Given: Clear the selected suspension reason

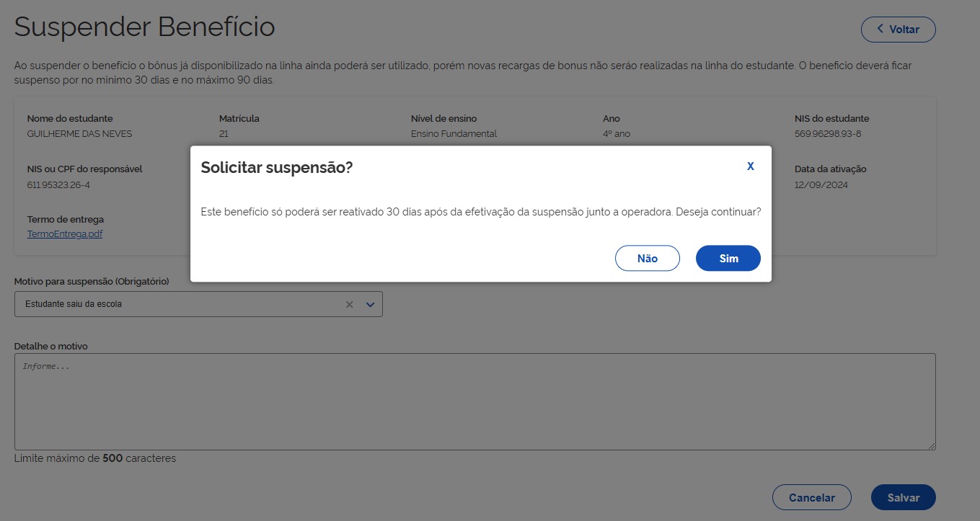Looking at the screenshot, I should 349,305.
